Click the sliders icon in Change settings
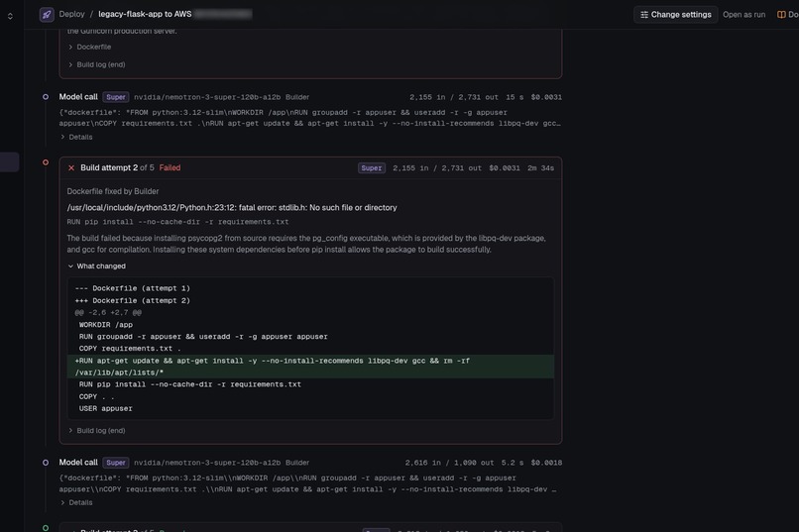 [644, 15]
